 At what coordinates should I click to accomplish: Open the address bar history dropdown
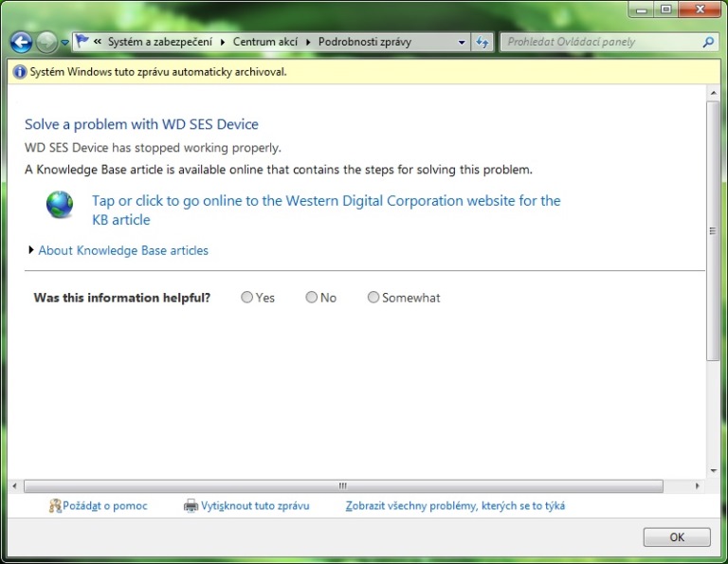click(x=462, y=43)
